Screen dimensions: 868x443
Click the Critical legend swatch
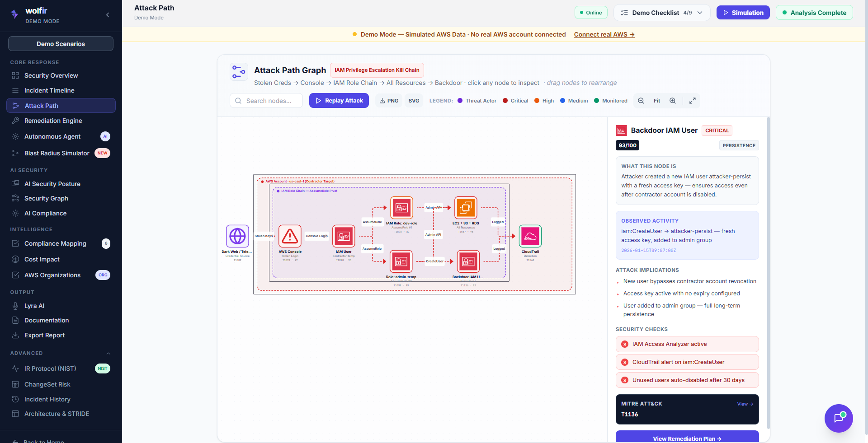505,101
